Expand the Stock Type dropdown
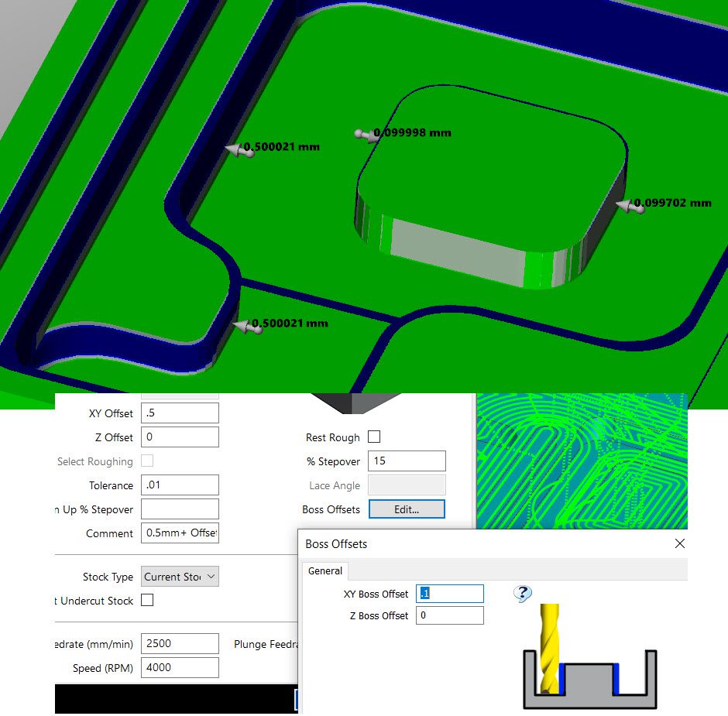The height and width of the screenshot is (716, 728). tap(180, 577)
